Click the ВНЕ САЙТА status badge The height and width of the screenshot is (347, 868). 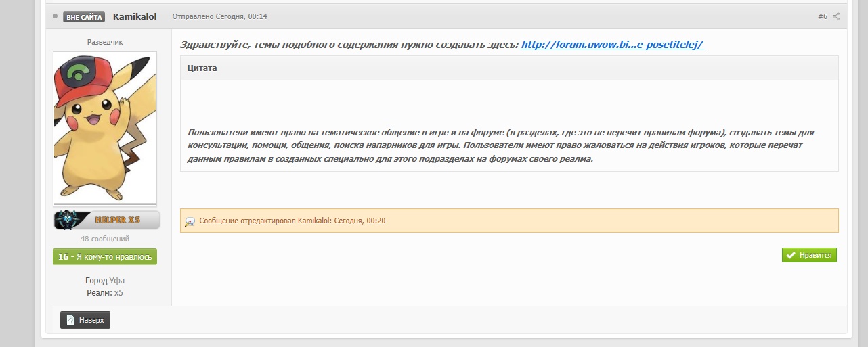point(84,17)
